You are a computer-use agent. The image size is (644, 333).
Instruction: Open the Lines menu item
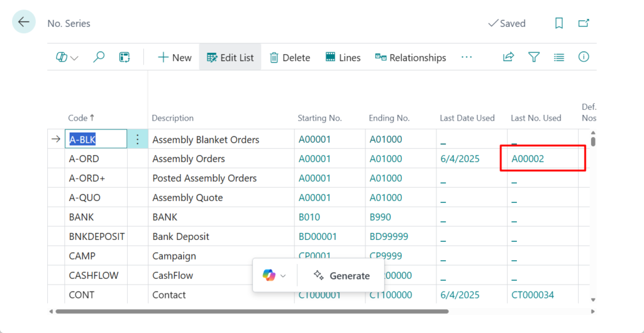tap(343, 57)
